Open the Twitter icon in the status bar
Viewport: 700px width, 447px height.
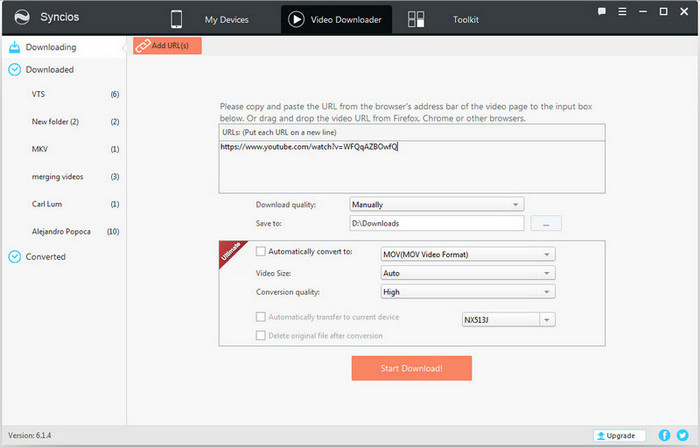pyautogui.click(x=683, y=435)
